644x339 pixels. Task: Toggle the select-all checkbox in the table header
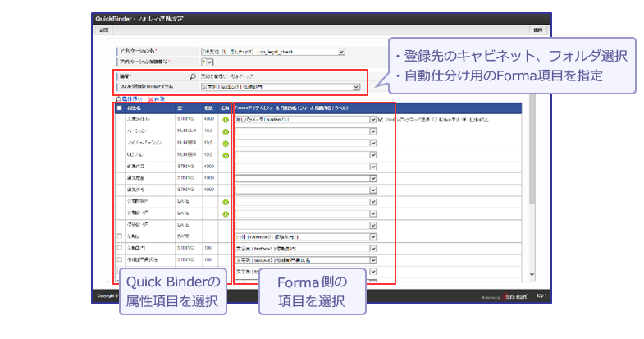pyautogui.click(x=120, y=108)
